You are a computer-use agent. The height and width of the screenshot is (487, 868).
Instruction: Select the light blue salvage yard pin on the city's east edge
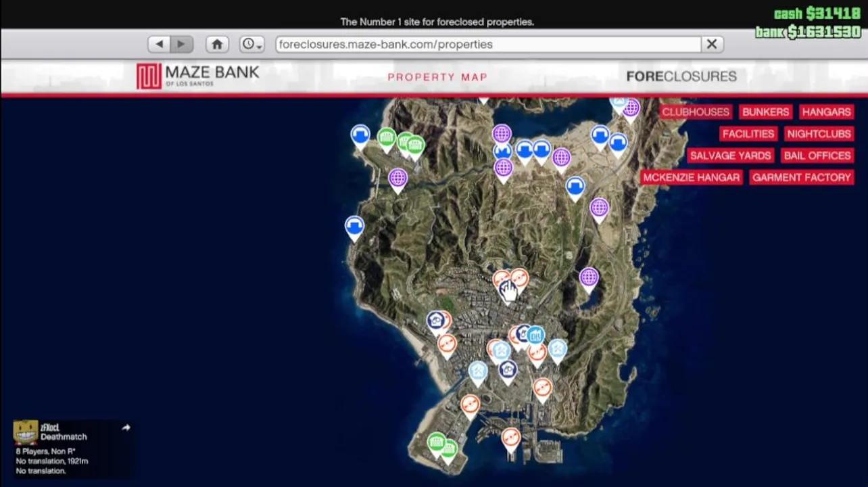pos(557,349)
